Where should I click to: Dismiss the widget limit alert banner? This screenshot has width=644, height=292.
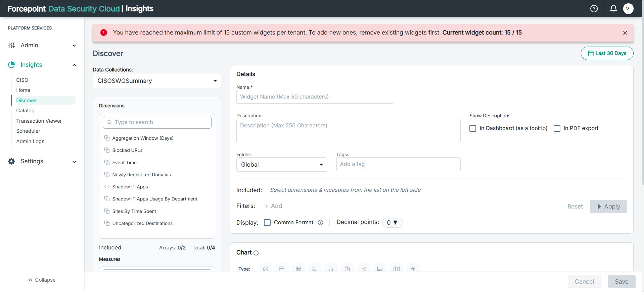pos(625,33)
